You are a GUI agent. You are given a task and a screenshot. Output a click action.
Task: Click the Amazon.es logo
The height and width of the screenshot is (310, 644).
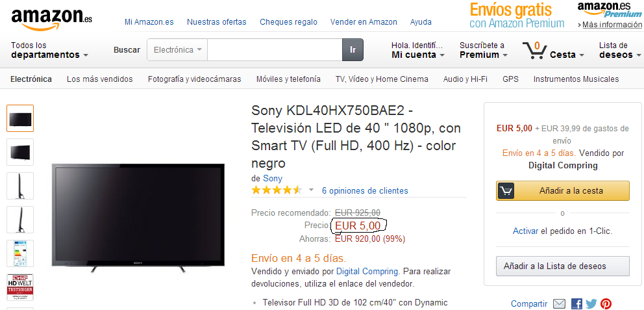pos(51,19)
